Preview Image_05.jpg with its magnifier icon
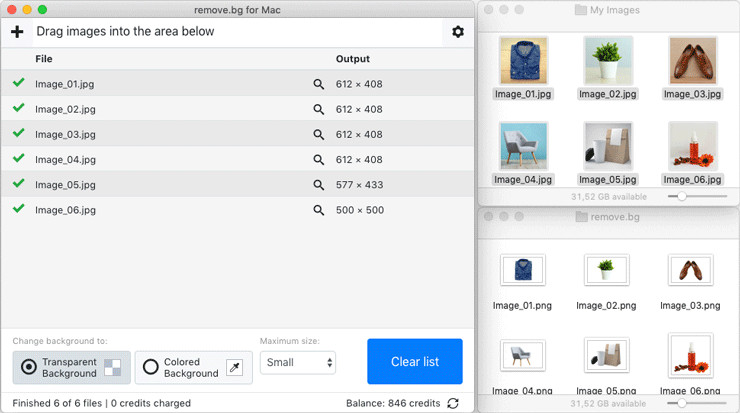Image resolution: width=740 pixels, height=413 pixels. click(319, 185)
